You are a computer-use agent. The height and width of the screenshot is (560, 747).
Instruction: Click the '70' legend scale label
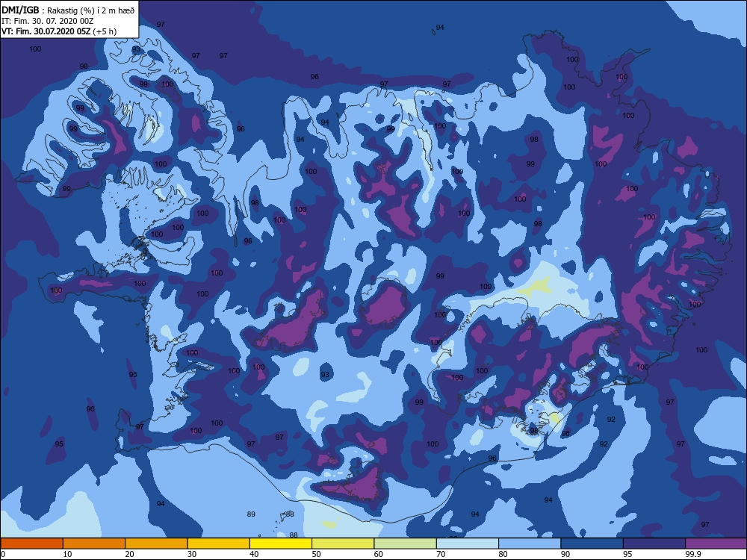pyautogui.click(x=441, y=554)
